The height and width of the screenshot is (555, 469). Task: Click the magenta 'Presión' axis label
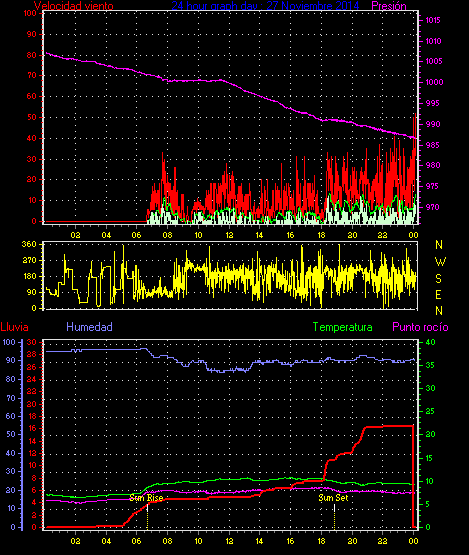(x=389, y=6)
